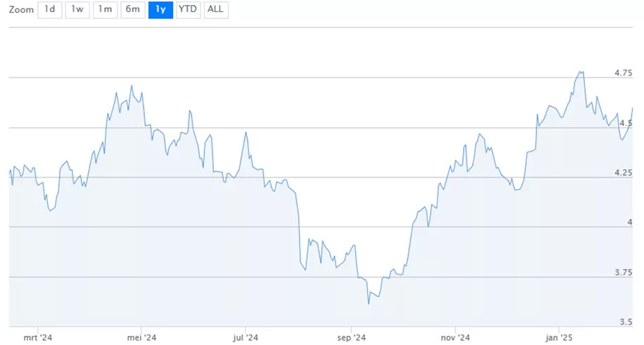This screenshot has width=644, height=345.
Task: Click the jul '24 axis label
Action: pyautogui.click(x=245, y=338)
